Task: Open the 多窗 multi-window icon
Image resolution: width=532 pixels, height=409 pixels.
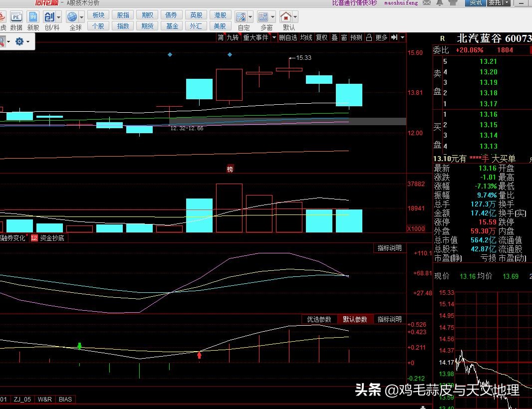Action: pos(263,17)
